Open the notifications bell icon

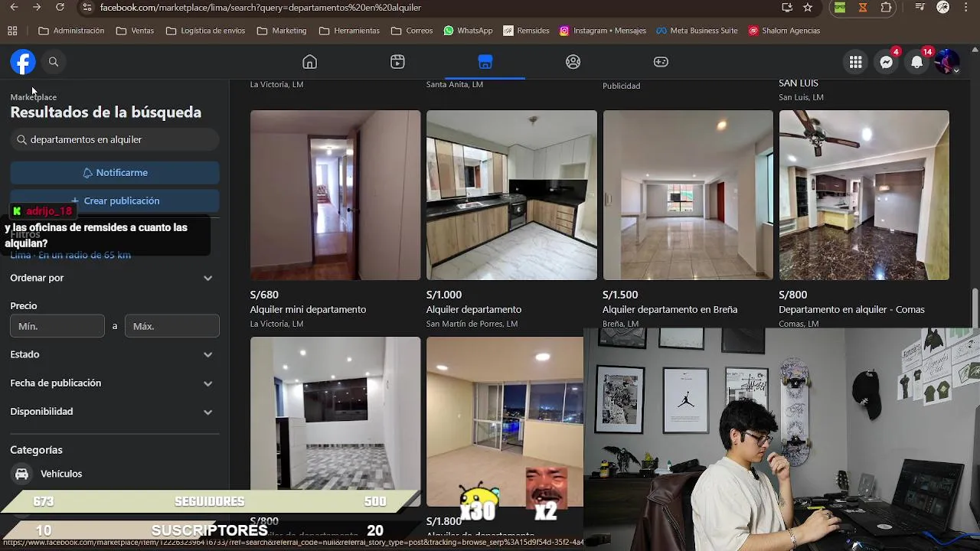(x=916, y=63)
